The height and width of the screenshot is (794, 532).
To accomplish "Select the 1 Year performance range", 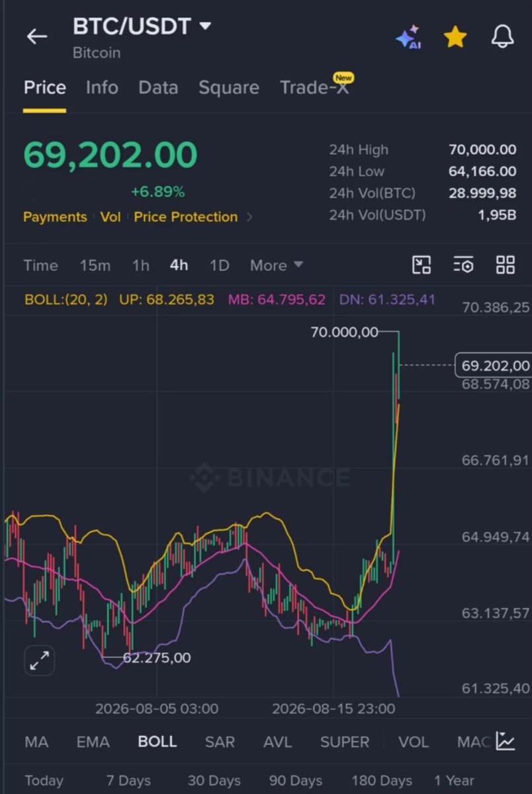I will [x=454, y=781].
